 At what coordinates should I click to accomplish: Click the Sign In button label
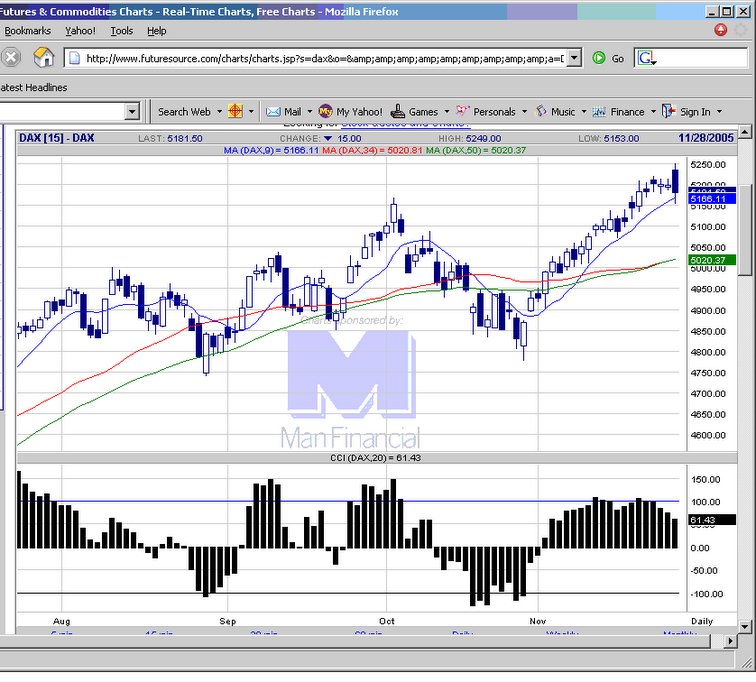(x=695, y=112)
